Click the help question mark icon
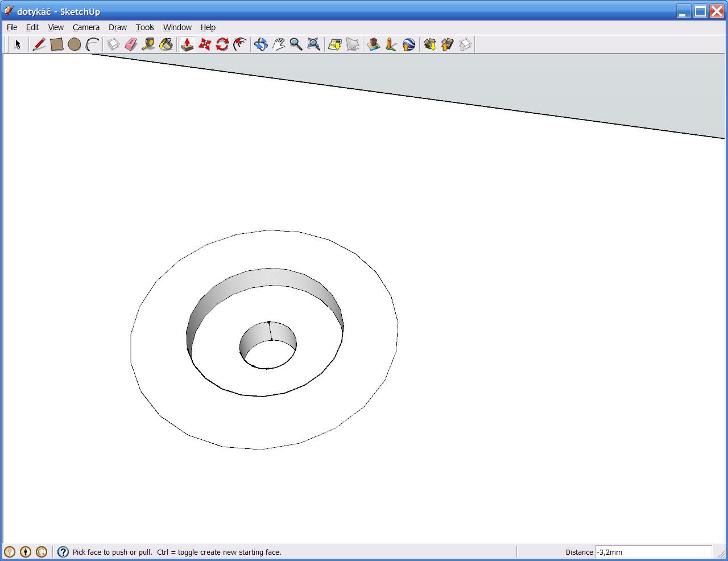The width and height of the screenshot is (728, 561). 63,552
